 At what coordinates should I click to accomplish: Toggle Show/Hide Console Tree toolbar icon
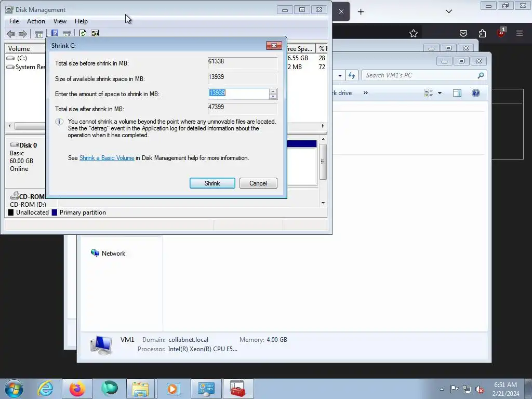coord(38,34)
